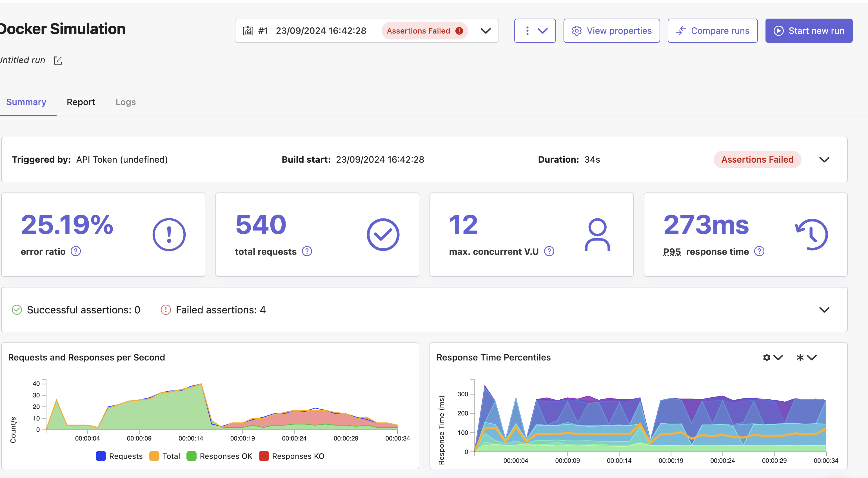
Task: Click the virtual user person icon
Action: (597, 234)
